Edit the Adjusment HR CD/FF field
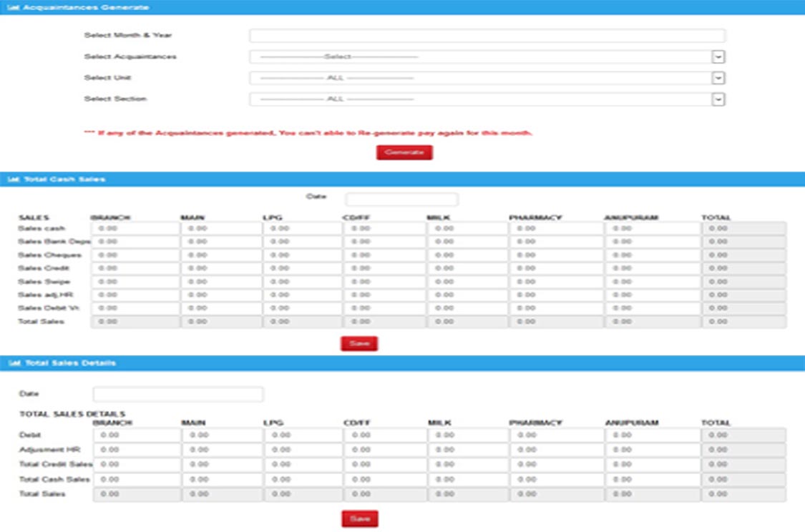 coord(384,450)
